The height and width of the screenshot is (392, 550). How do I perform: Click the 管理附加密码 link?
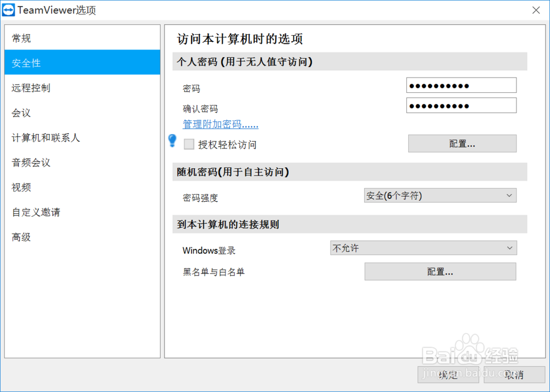pos(221,124)
